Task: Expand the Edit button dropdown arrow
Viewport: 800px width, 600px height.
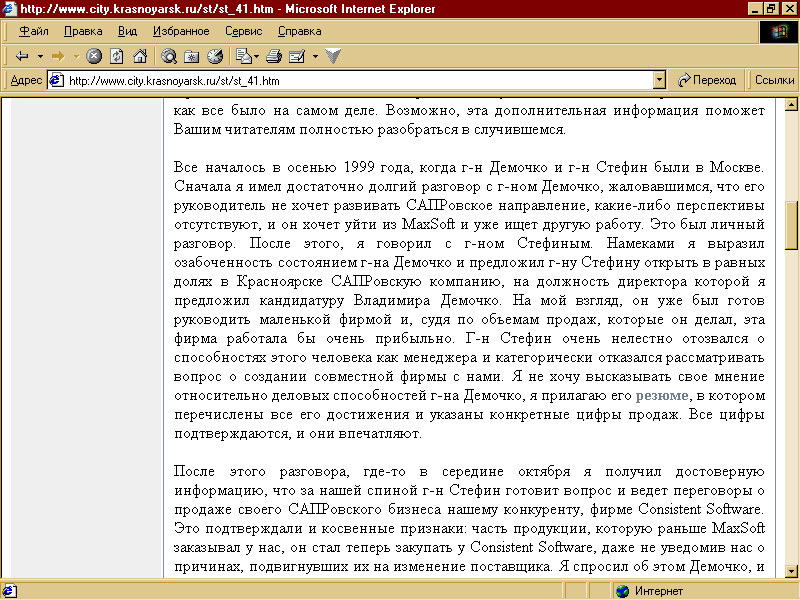Action: [315, 56]
